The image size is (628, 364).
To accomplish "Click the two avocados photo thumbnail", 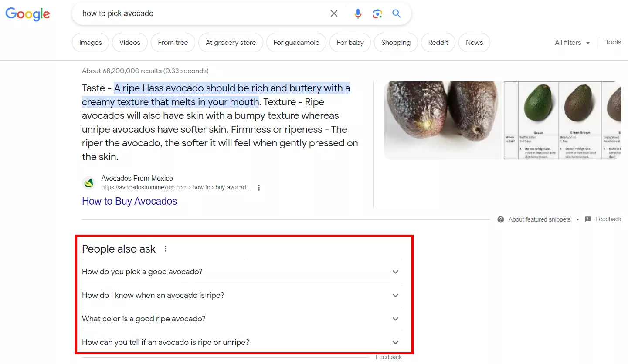I will pyautogui.click(x=443, y=121).
